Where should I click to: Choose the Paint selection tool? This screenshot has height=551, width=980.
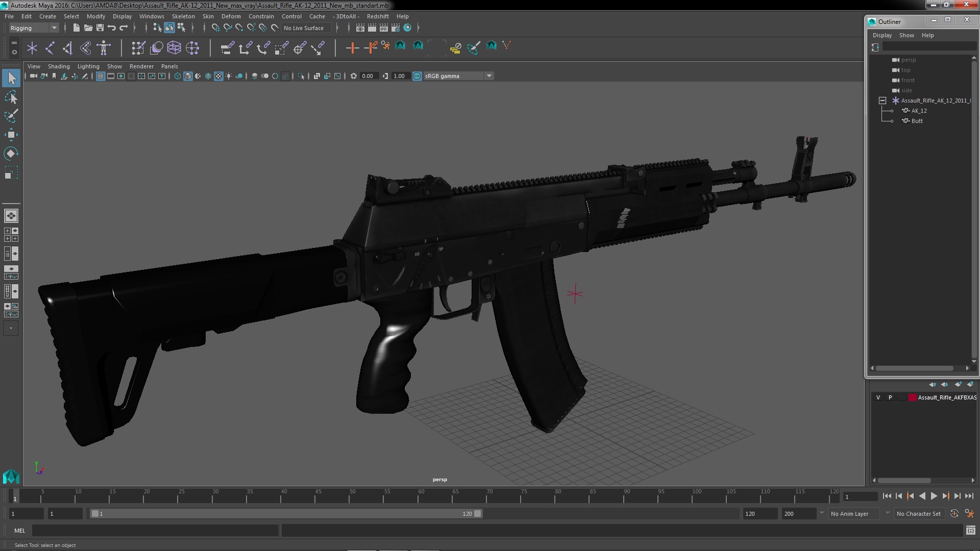(11, 116)
